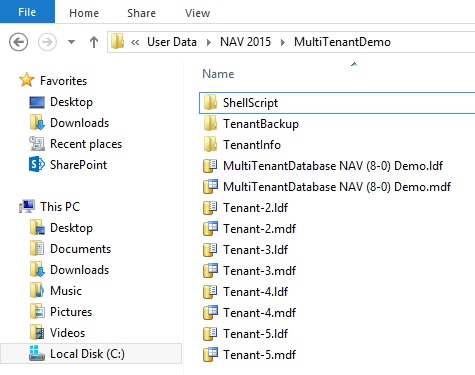
Task: Open Desktop under This PC
Action: [x=71, y=228]
